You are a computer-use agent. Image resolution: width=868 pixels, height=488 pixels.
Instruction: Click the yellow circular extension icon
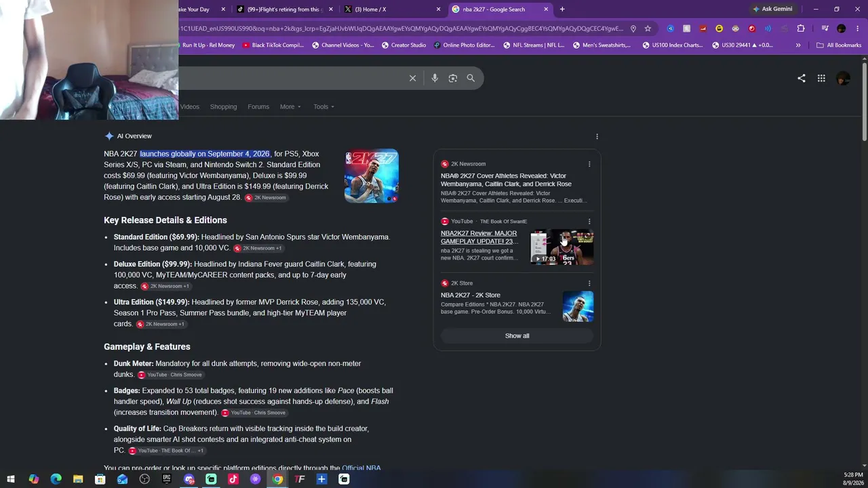point(719,28)
